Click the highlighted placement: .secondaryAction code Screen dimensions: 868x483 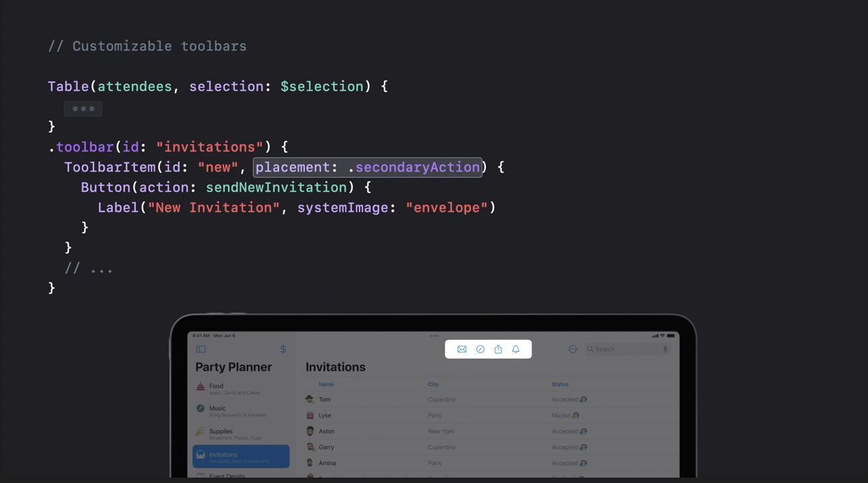tap(367, 168)
